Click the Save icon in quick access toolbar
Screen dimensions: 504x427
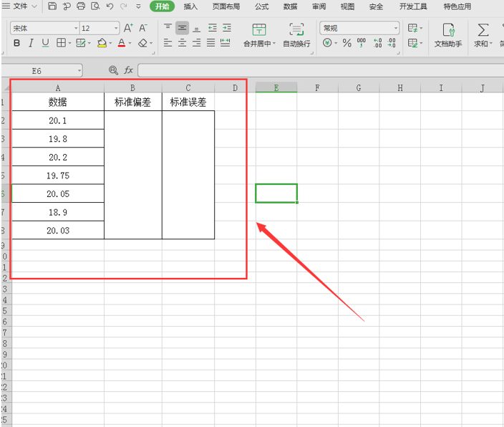tap(52, 6)
